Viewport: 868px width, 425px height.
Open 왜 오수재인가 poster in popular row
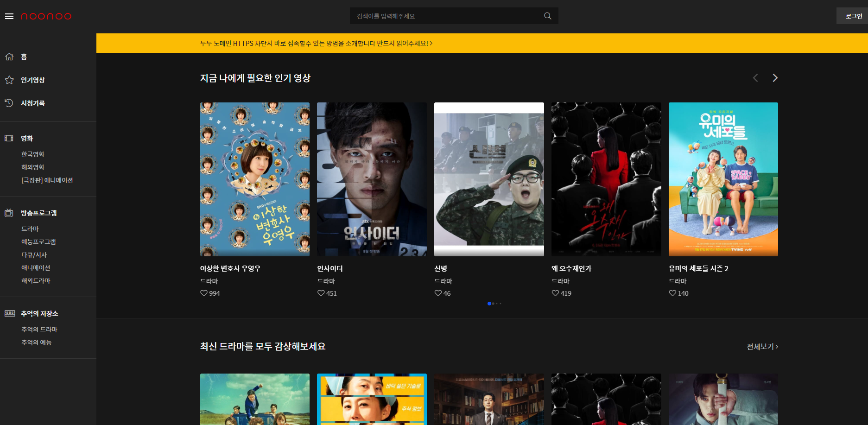[x=606, y=179]
